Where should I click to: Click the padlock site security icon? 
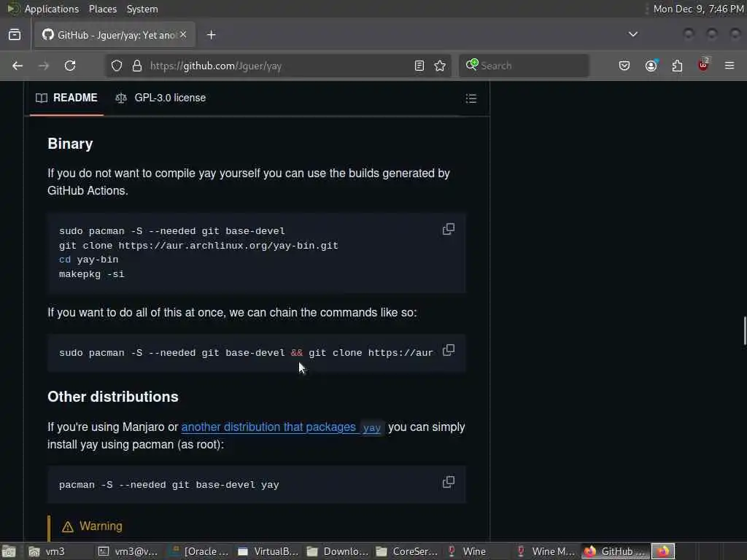pyautogui.click(x=137, y=66)
